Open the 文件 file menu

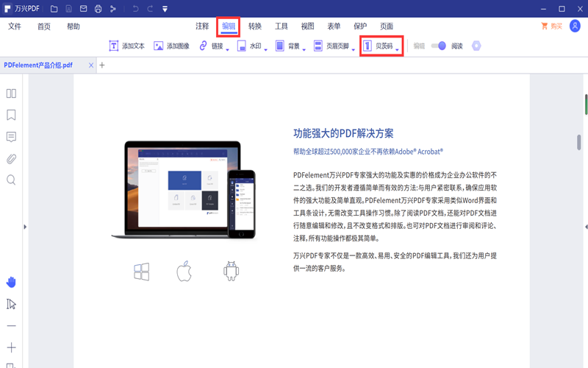15,26
